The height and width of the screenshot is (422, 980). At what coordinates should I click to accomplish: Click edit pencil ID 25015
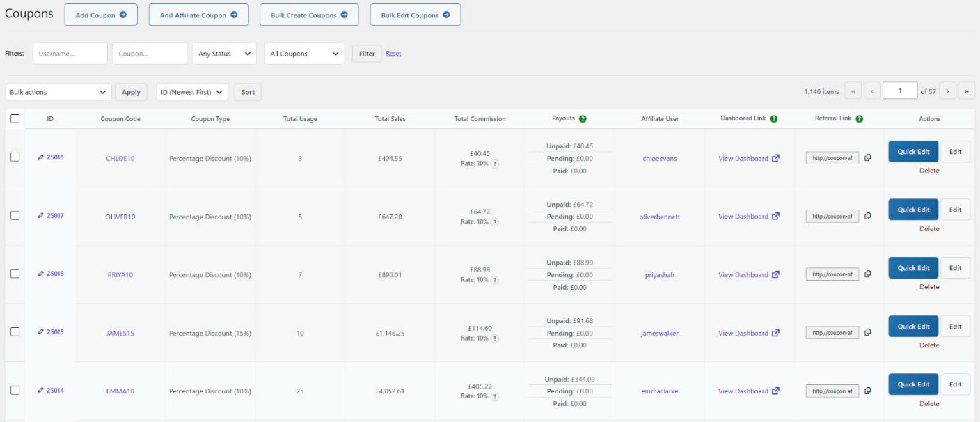pyautogui.click(x=40, y=331)
